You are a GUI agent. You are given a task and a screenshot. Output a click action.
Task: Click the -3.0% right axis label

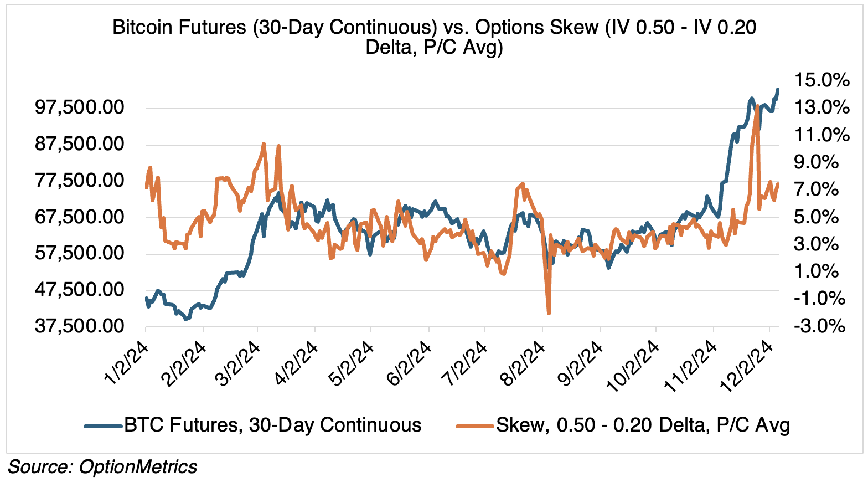point(820,326)
